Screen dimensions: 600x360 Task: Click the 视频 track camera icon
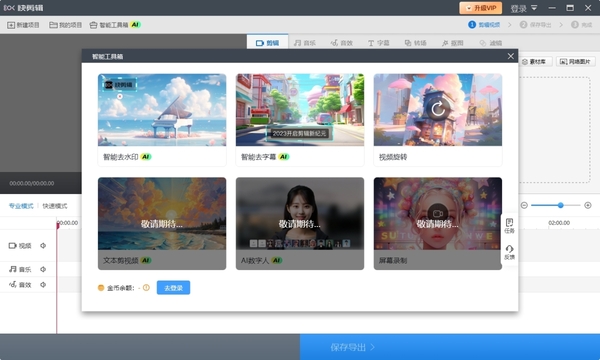pyautogui.click(x=13, y=246)
